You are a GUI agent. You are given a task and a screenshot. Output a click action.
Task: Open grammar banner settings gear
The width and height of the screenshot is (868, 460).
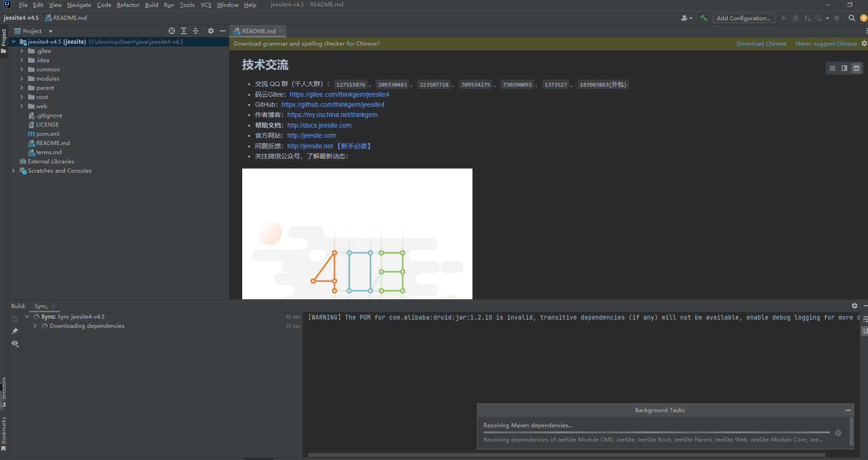pos(864,43)
